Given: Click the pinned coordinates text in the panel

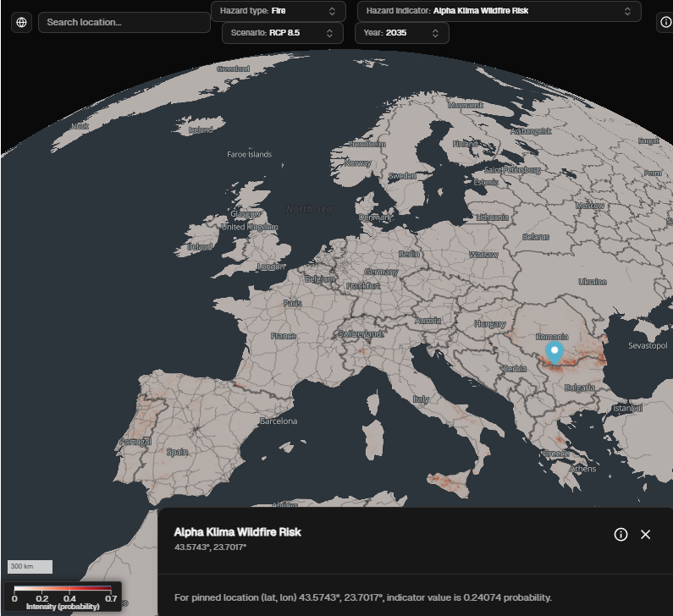Looking at the screenshot, I should [x=210, y=547].
